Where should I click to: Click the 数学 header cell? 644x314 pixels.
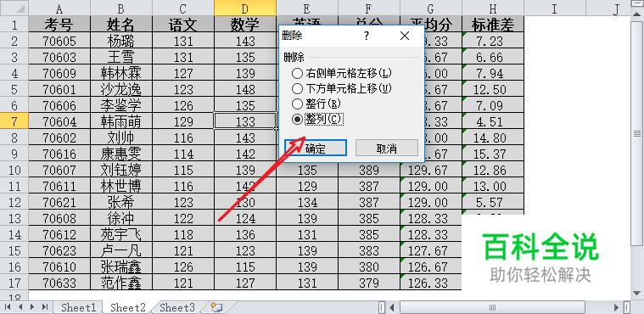click(x=245, y=25)
